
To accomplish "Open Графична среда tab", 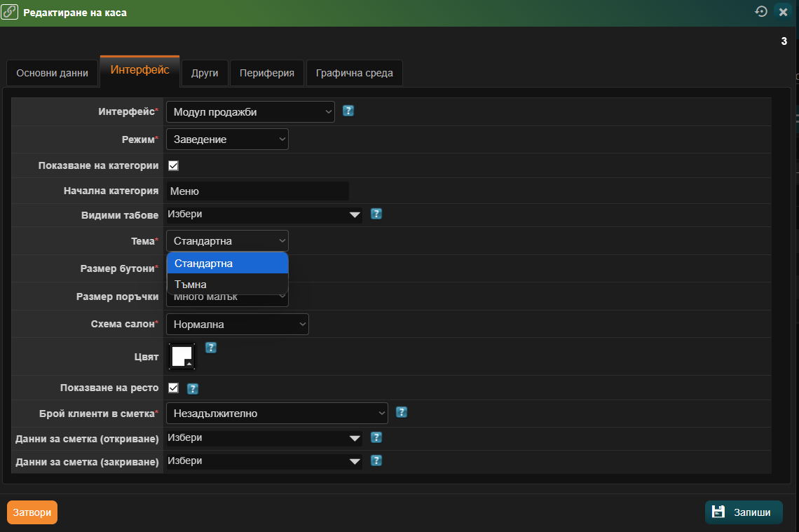I will 354,73.
